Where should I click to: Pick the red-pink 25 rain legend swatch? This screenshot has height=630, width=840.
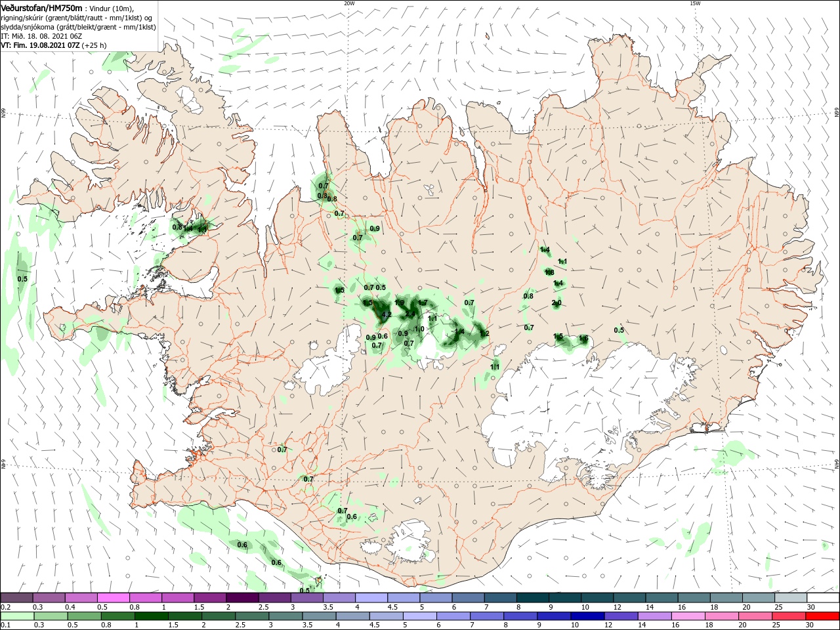coord(787,616)
